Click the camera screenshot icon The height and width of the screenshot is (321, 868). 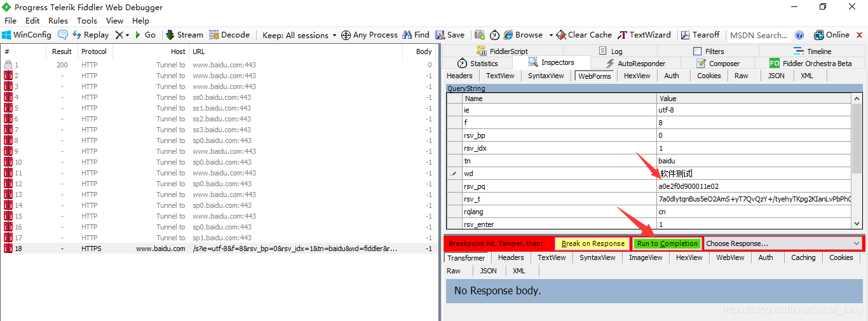pyautogui.click(x=480, y=35)
